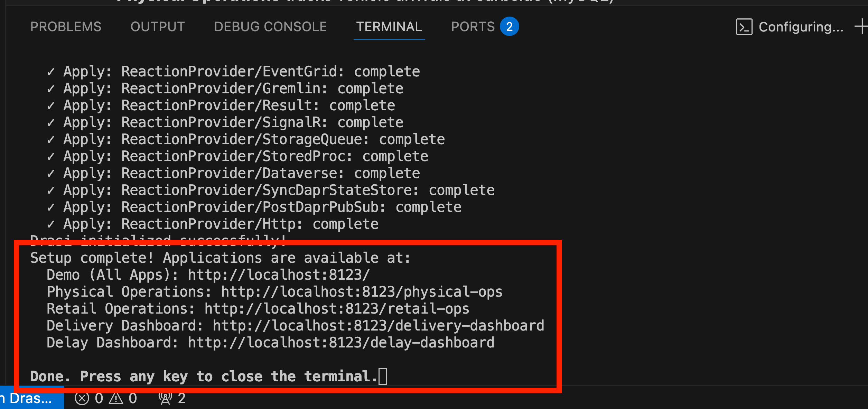868x409 pixels.
Task: Click the terminal shell icon beside Configuring
Action: tap(744, 27)
